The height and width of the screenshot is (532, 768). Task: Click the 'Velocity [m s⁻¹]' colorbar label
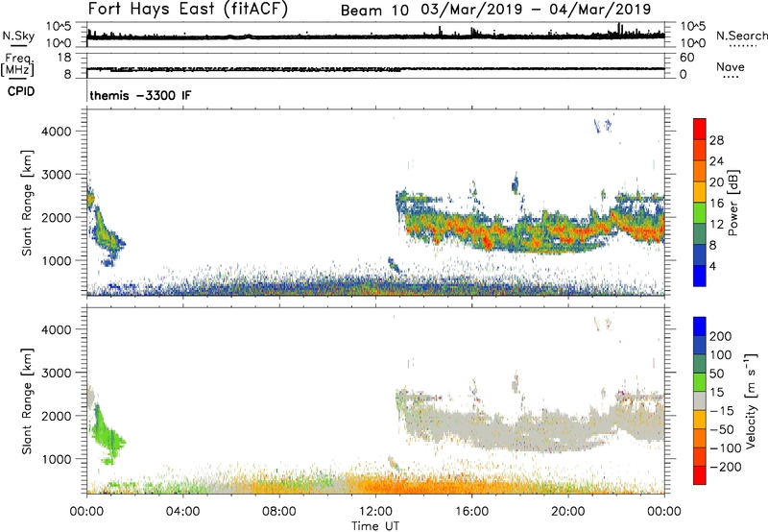pos(751,400)
